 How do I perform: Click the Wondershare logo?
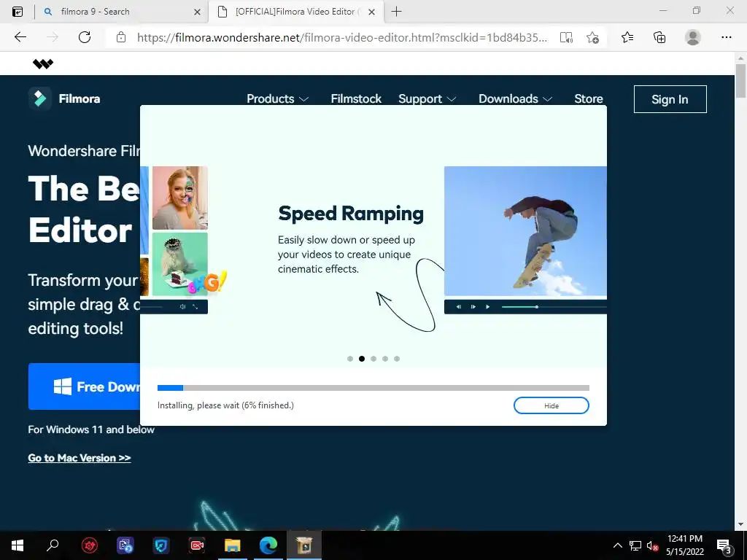pos(43,64)
